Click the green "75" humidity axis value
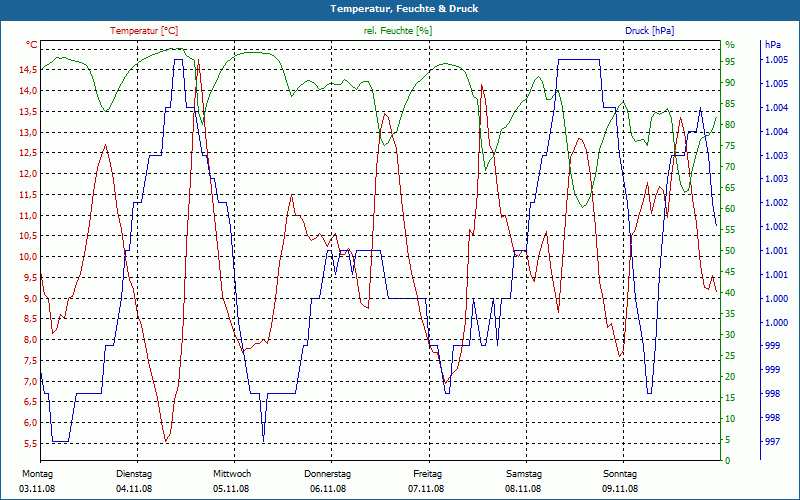This screenshot has height=500, width=800. (x=730, y=146)
